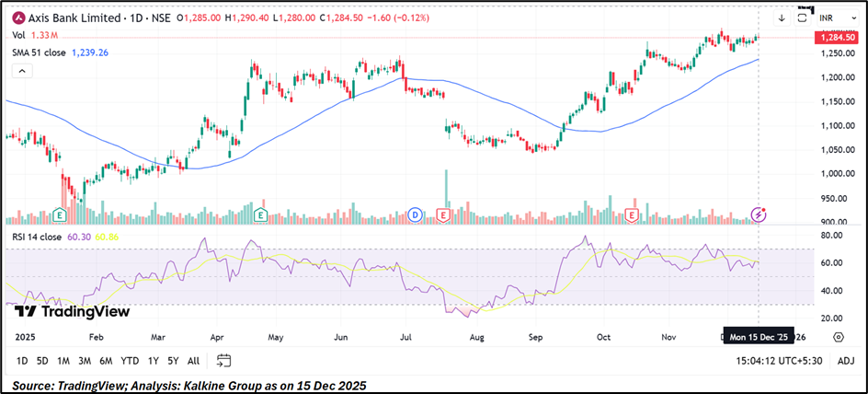868x394 pixels.
Task: Expand the SMA 51 close indicator legend
Action: click(x=40, y=52)
